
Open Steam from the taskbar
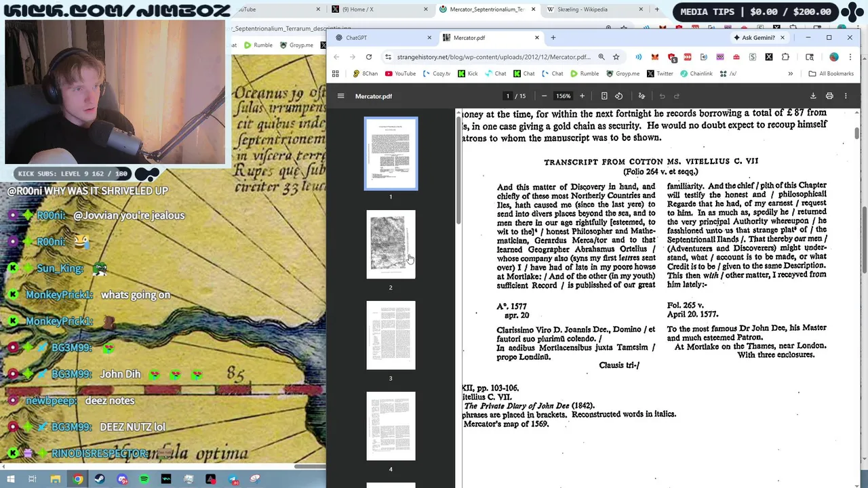[x=100, y=479]
